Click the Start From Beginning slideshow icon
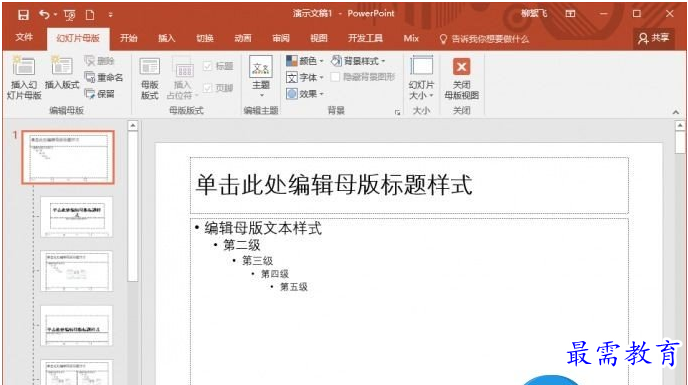This screenshot has width=688, height=385. 70,15
